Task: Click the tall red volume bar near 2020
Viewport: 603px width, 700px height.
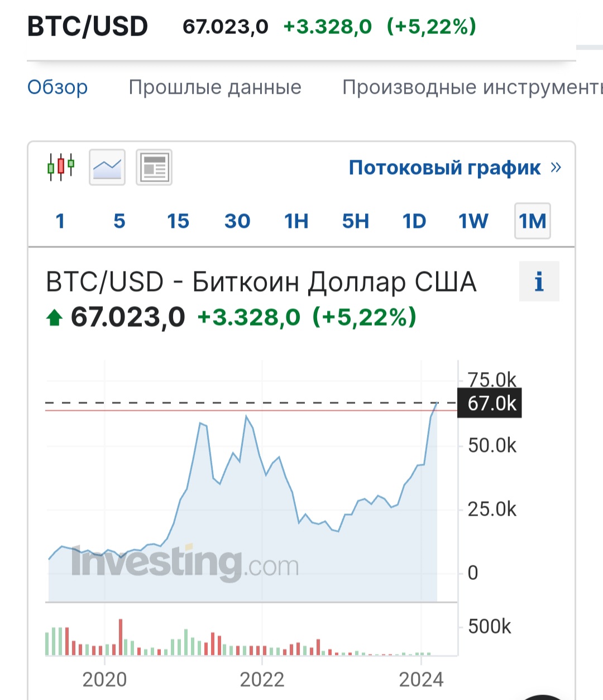Action: [121, 637]
